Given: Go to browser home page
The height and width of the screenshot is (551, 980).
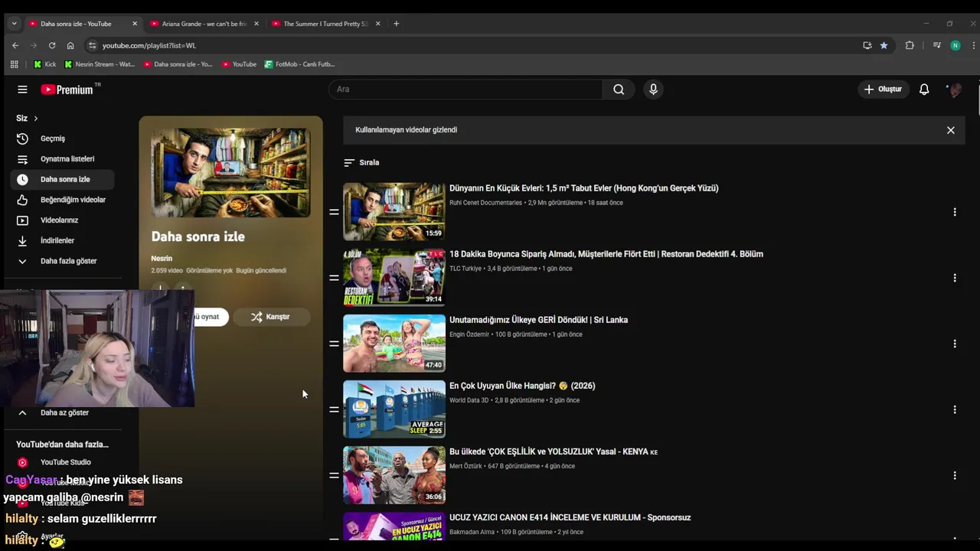Looking at the screenshot, I should [x=70, y=45].
